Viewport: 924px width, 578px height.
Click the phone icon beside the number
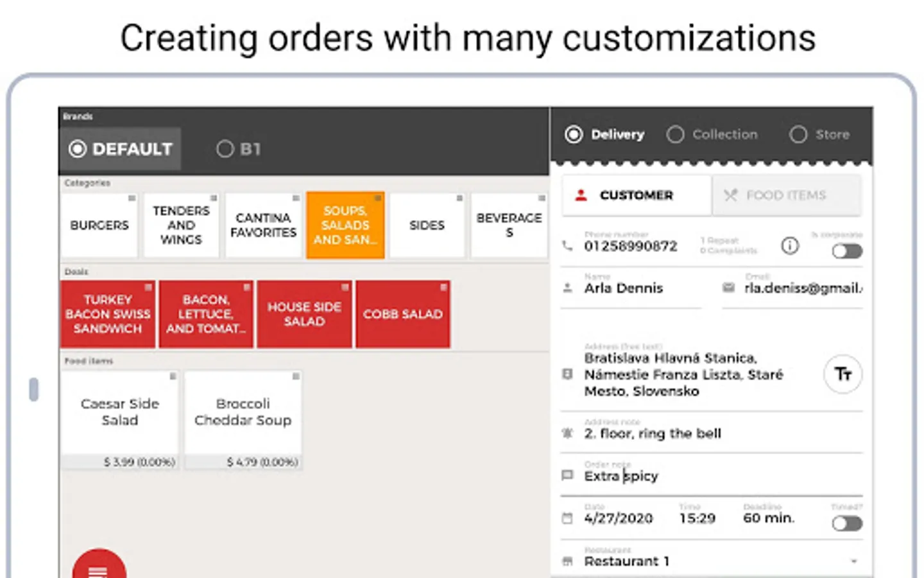pos(567,245)
